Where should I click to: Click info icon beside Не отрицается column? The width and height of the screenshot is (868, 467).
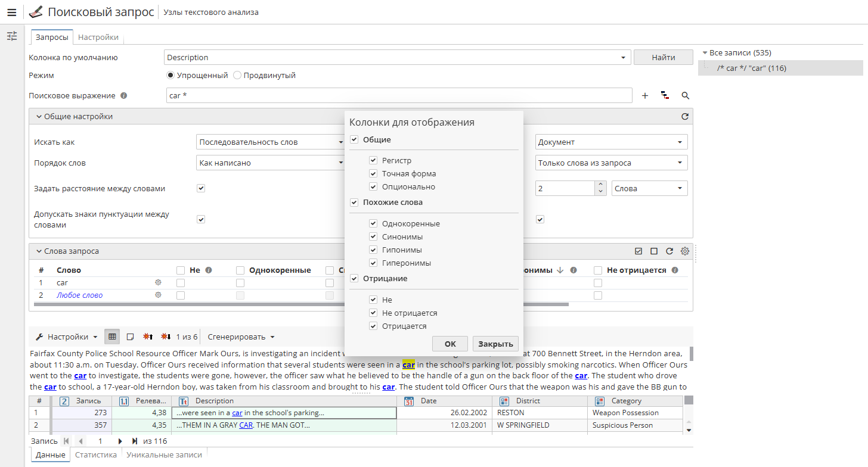(x=675, y=270)
